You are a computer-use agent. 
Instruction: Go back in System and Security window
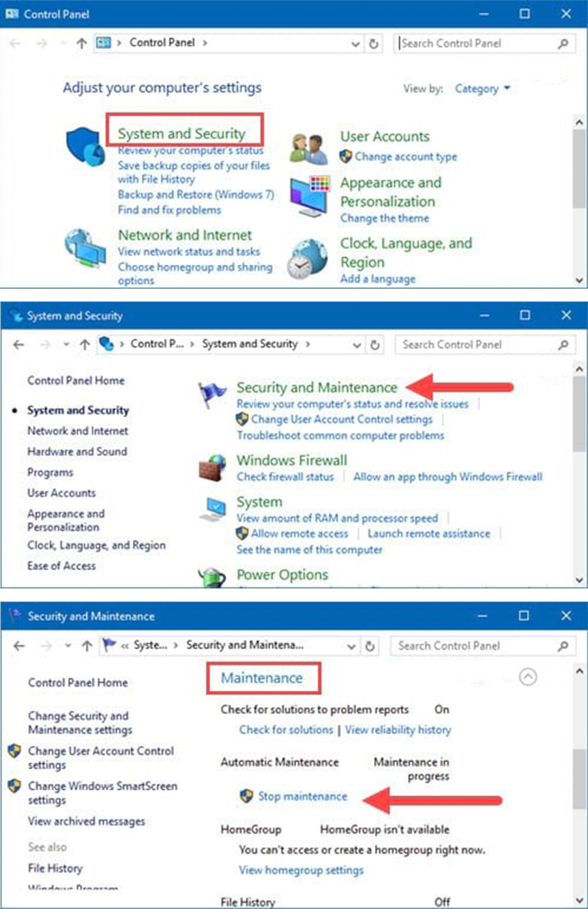coord(19,345)
